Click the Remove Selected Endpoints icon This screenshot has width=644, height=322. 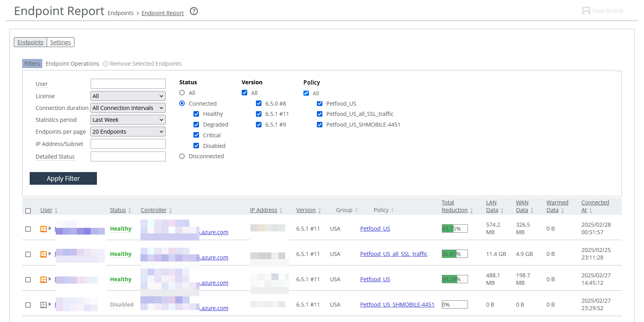tap(106, 64)
